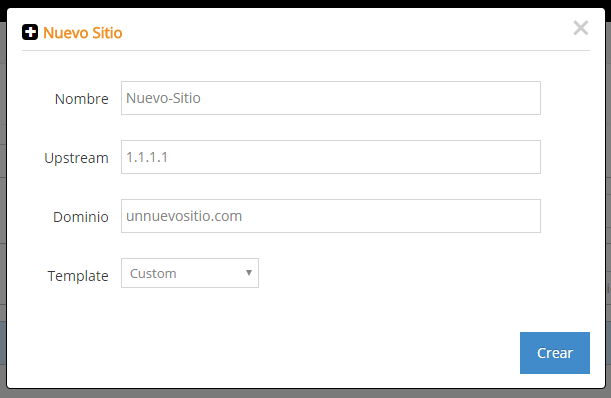The image size is (611, 398).
Task: Select the Dominio input box
Action: tap(330, 216)
